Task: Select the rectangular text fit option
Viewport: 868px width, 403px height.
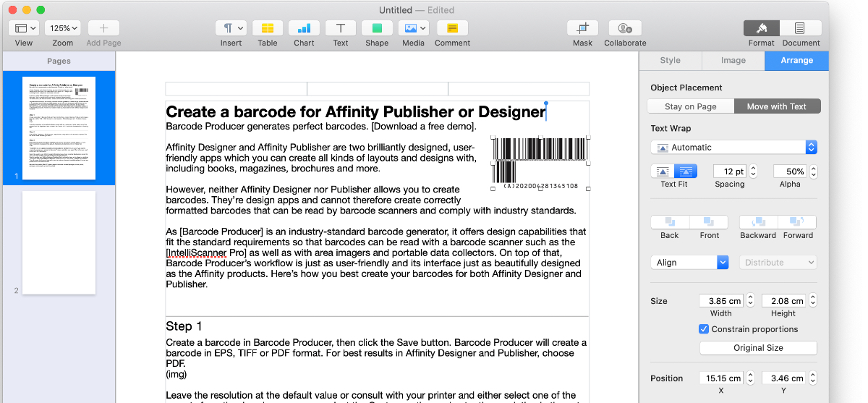Action: (x=663, y=171)
